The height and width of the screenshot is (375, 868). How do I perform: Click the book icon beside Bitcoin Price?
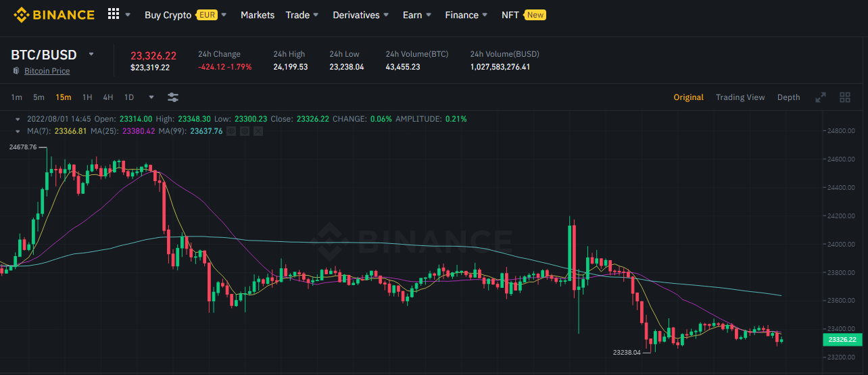(x=16, y=71)
